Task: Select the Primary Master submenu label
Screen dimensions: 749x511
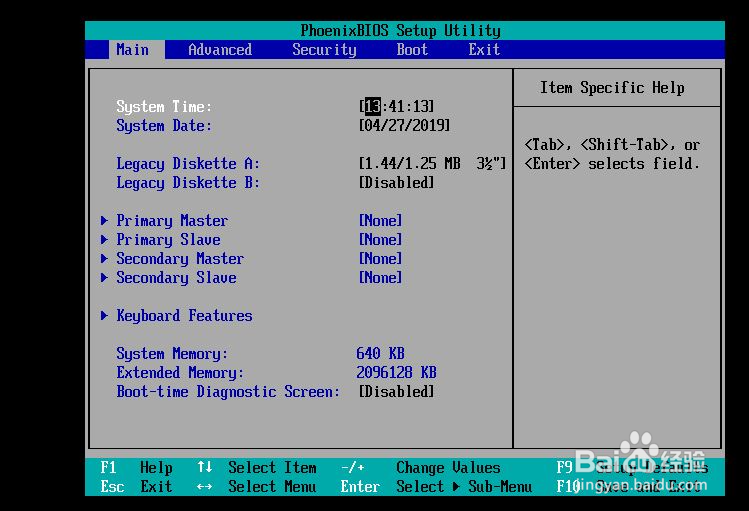Action: click(x=172, y=221)
